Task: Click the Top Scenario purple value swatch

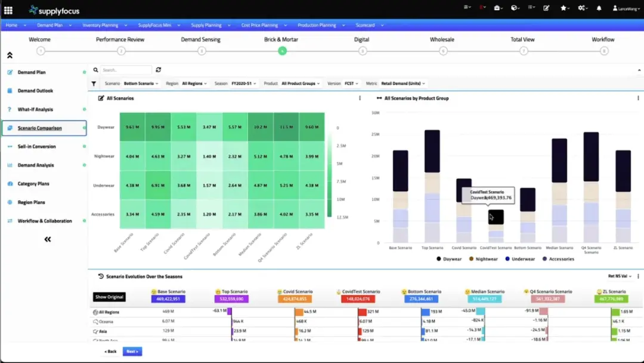Action: click(x=231, y=299)
